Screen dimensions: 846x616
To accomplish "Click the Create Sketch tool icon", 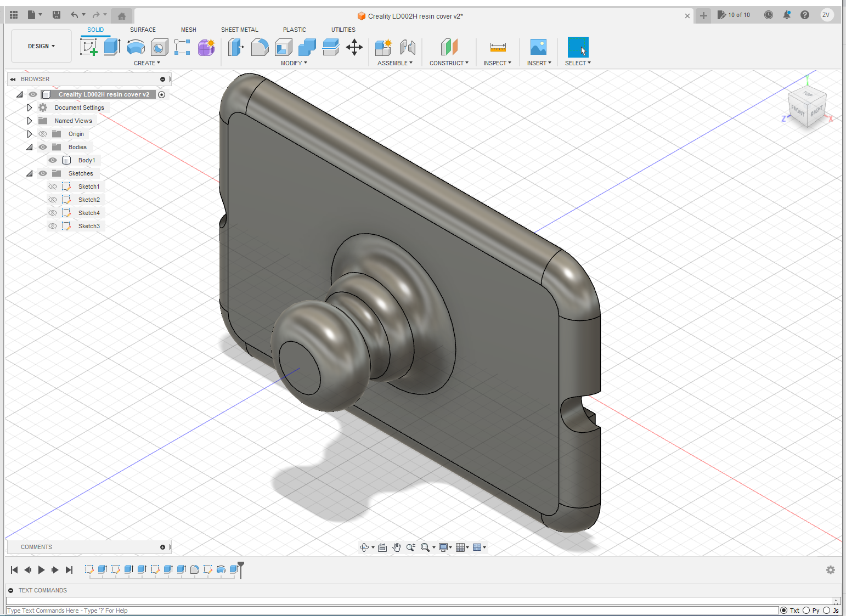I will pos(89,47).
